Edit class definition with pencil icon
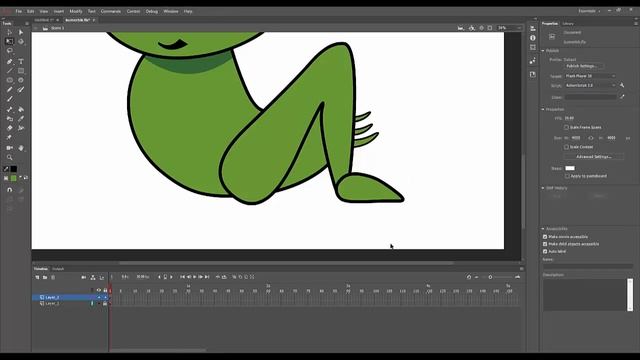Viewport: 640px width, 360px height. click(622, 97)
